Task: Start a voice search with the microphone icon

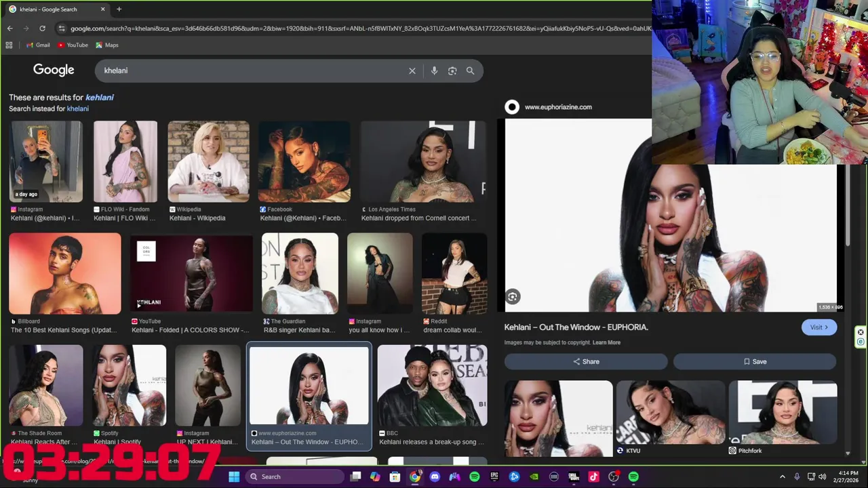Action: coord(434,70)
